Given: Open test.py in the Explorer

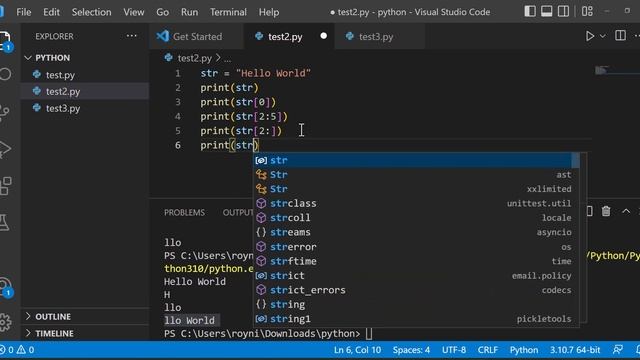Looking at the screenshot, I should point(85,75).
